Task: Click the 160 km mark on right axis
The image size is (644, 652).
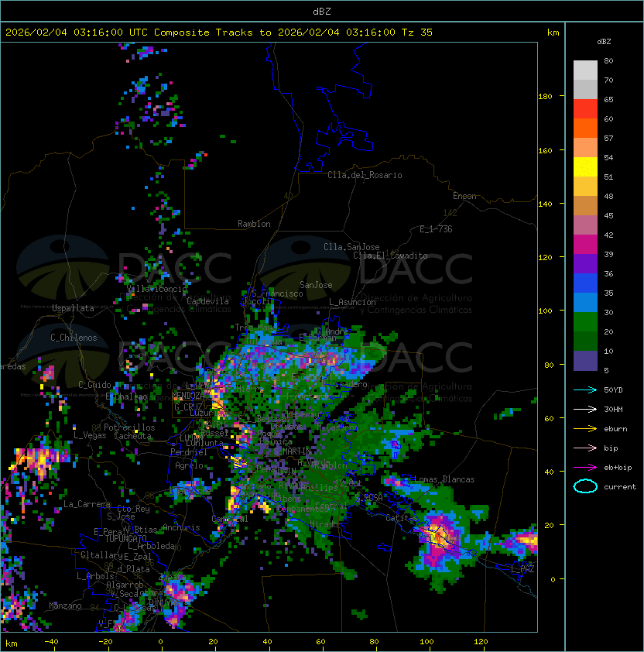Action: pos(545,150)
